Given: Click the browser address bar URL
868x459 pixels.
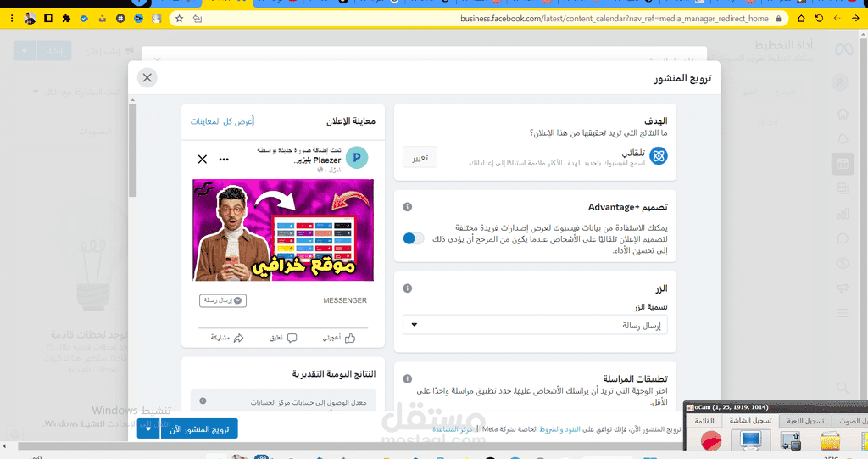Looking at the screenshot, I should 614,19.
